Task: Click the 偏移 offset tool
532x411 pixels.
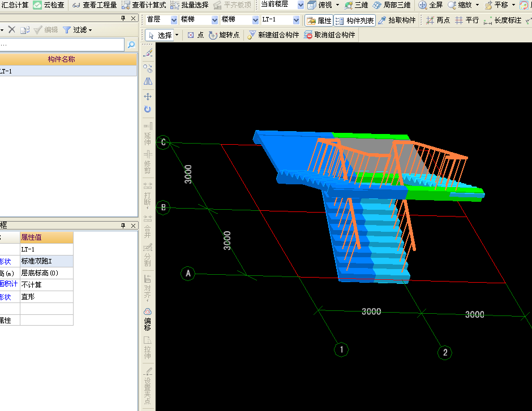Action: click(x=148, y=319)
